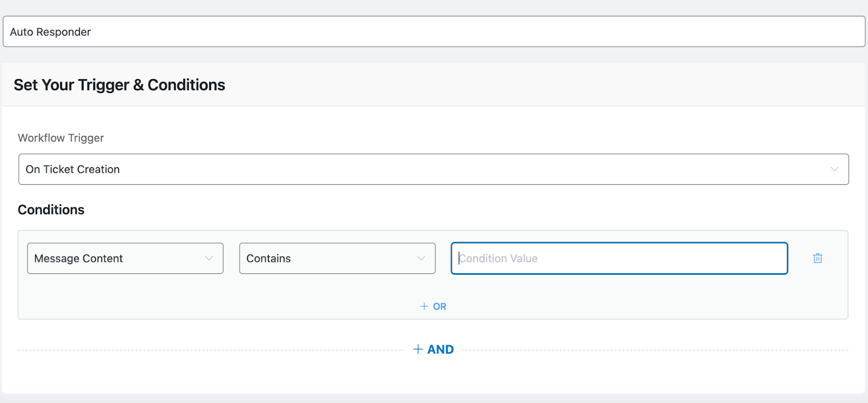Click the On Ticket Creation selected text
Image resolution: width=868 pixels, height=403 pixels.
73,169
